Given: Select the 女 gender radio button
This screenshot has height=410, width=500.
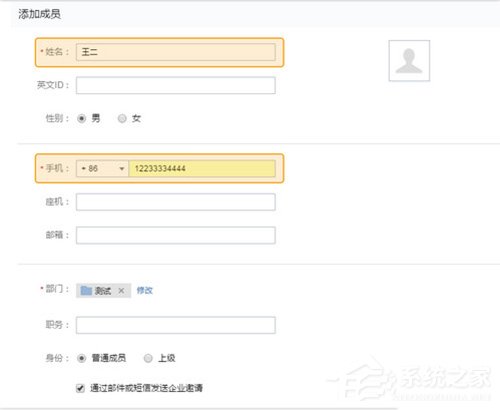Looking at the screenshot, I should click(122, 118).
